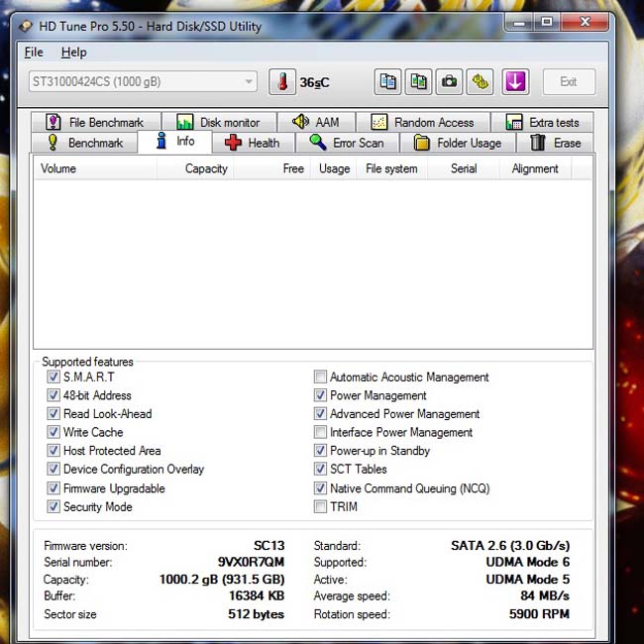This screenshot has width=644, height=644.
Task: Open the Health tab with red cross
Action: pos(254,143)
